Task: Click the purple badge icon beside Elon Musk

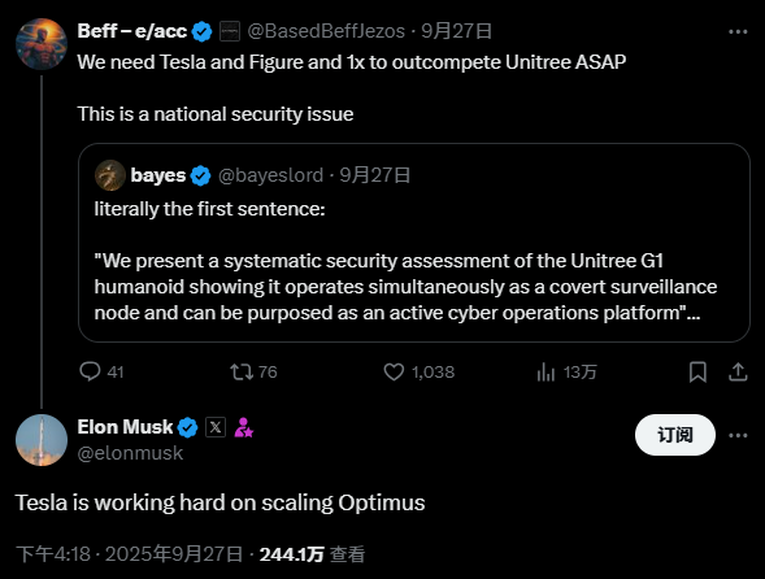Action: [x=243, y=428]
